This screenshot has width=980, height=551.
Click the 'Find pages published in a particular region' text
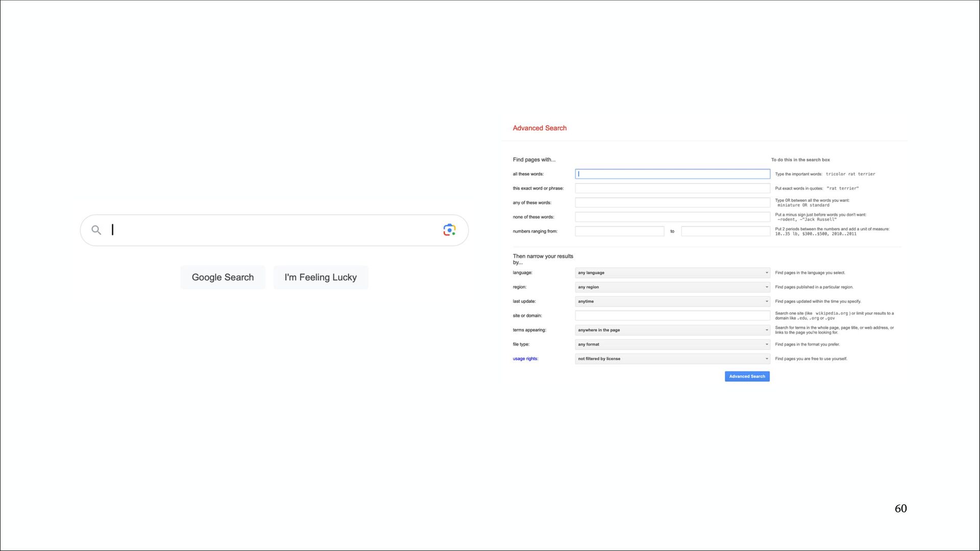[814, 287]
